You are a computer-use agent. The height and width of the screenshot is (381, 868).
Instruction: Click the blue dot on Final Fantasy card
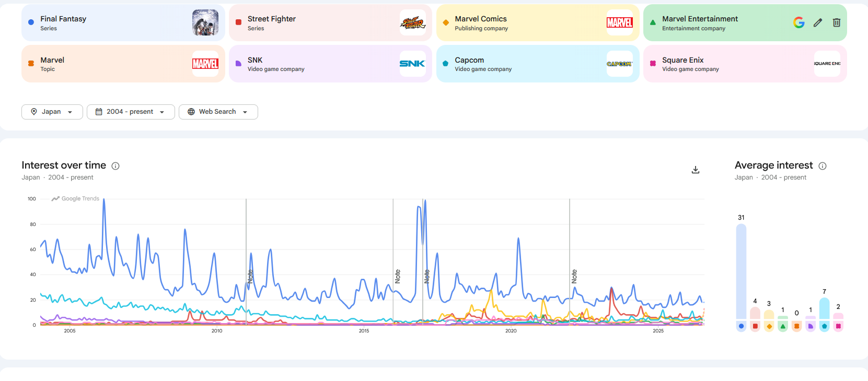(x=31, y=22)
